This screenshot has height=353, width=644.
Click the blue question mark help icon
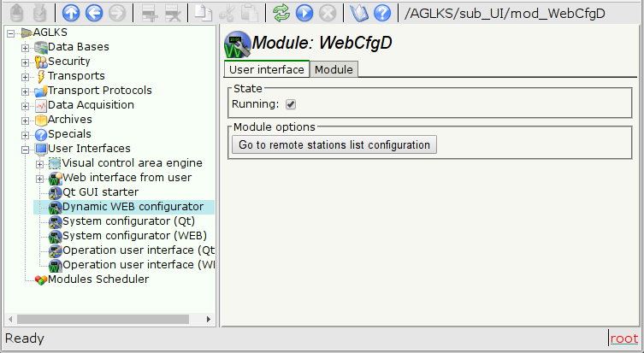(x=382, y=13)
